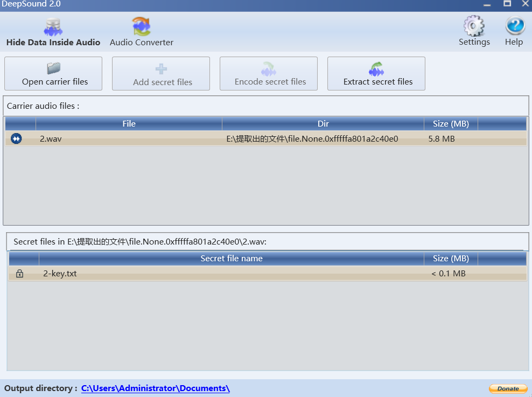Click the directory path of 2.wav

(x=312, y=139)
